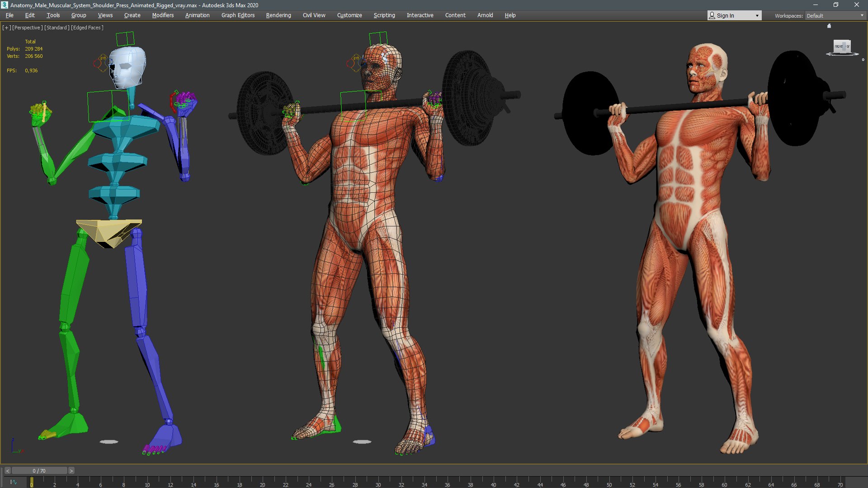Click the Sign In text

tap(726, 16)
